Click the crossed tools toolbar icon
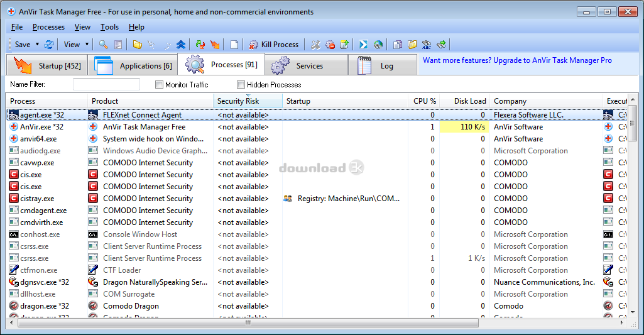The width and height of the screenshot is (644, 335). [x=315, y=45]
